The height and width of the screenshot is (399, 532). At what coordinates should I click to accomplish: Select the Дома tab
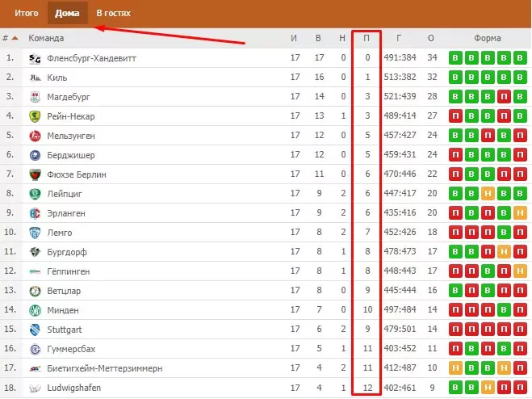point(67,13)
